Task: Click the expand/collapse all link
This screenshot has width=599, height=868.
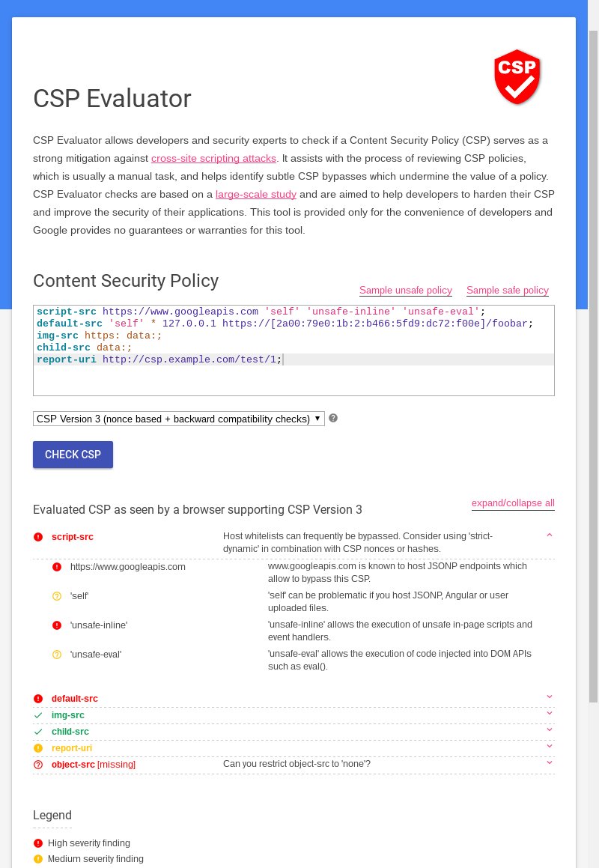Action: click(513, 503)
